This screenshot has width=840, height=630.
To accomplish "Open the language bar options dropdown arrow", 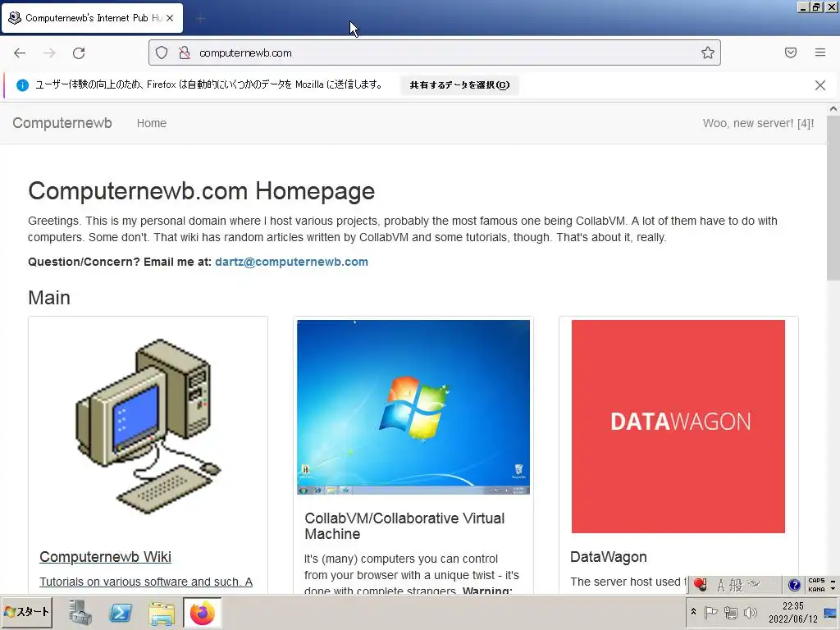I will (833, 589).
